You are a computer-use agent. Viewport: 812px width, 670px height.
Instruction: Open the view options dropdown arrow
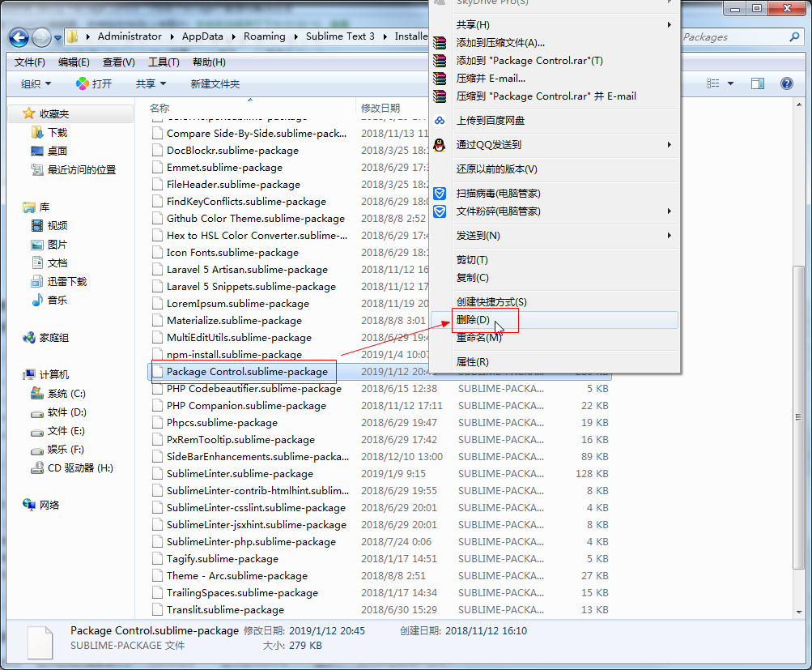tap(731, 83)
